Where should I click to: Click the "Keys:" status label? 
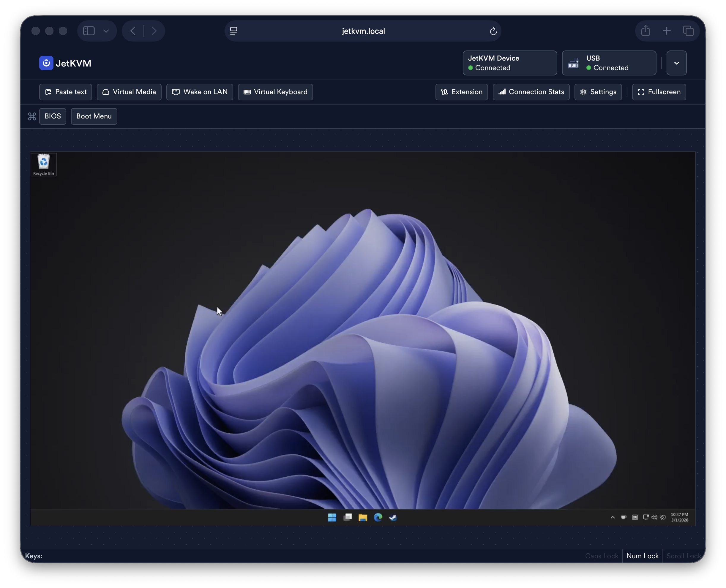pyautogui.click(x=34, y=556)
